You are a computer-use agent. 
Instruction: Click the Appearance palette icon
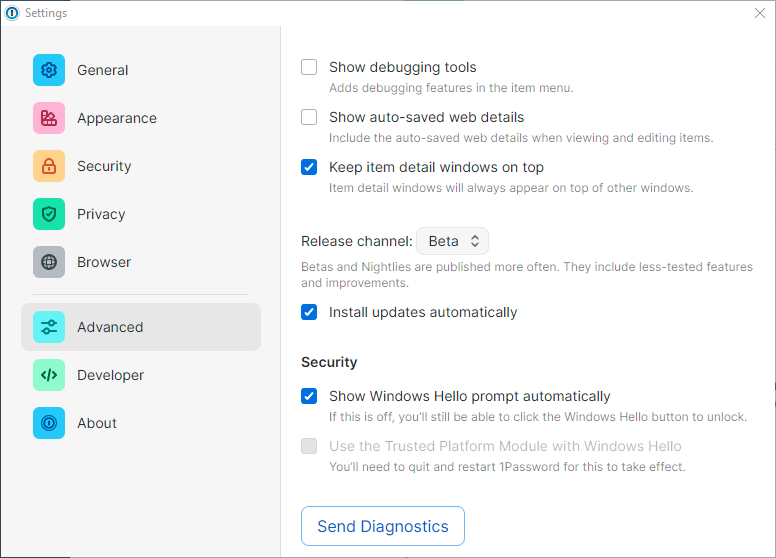[49, 118]
